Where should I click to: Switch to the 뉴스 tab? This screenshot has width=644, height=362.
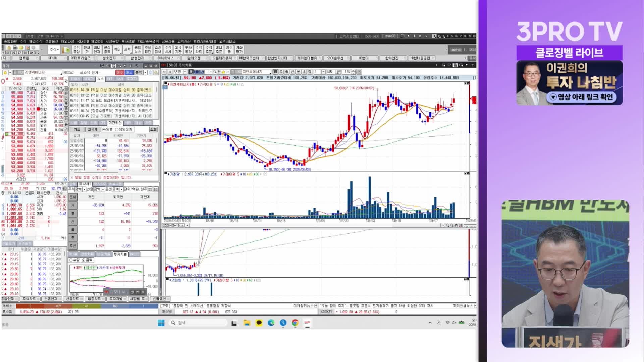click(100, 79)
